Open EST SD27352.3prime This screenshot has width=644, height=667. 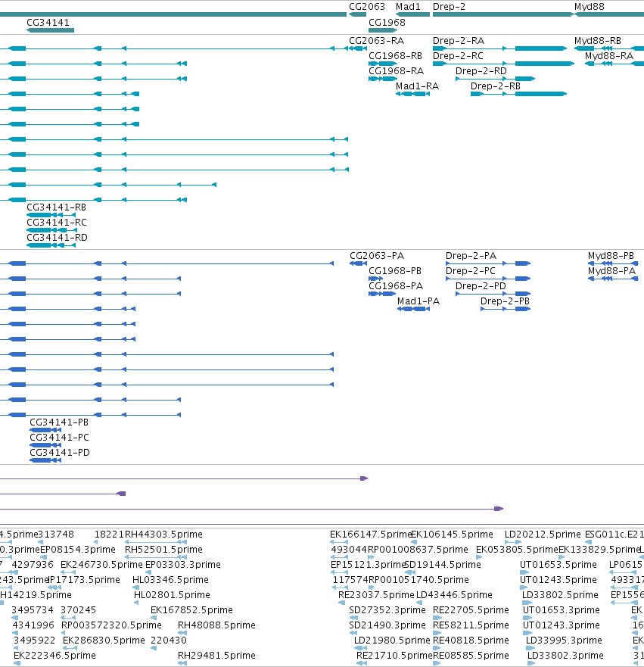pyautogui.click(x=387, y=610)
